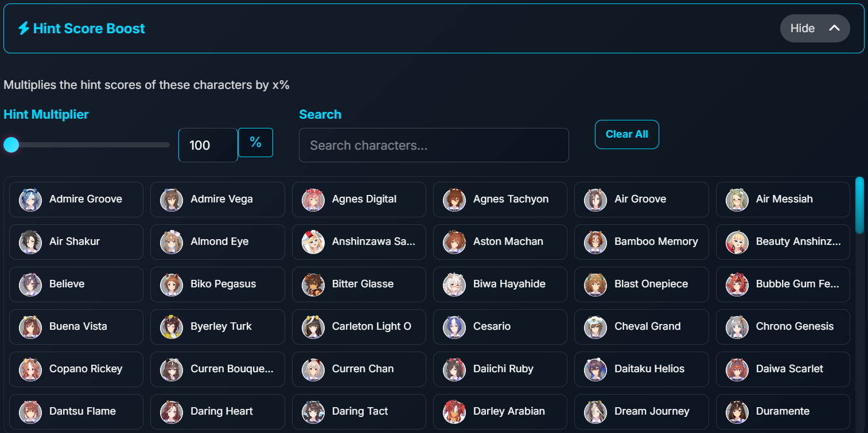868x433 pixels.
Task: Select the Air Groove avatar icon
Action: [x=595, y=200]
